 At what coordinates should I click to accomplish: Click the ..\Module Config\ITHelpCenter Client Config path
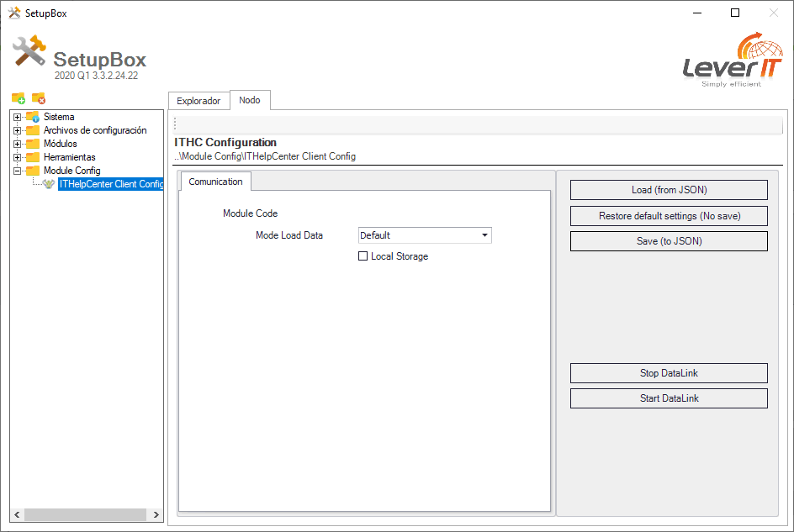tap(265, 156)
